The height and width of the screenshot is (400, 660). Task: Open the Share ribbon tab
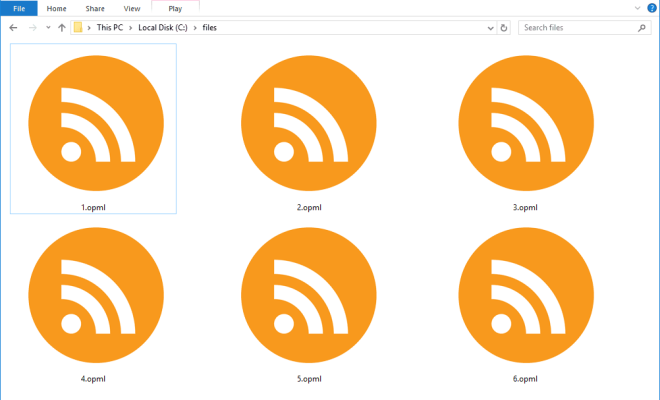(x=95, y=8)
